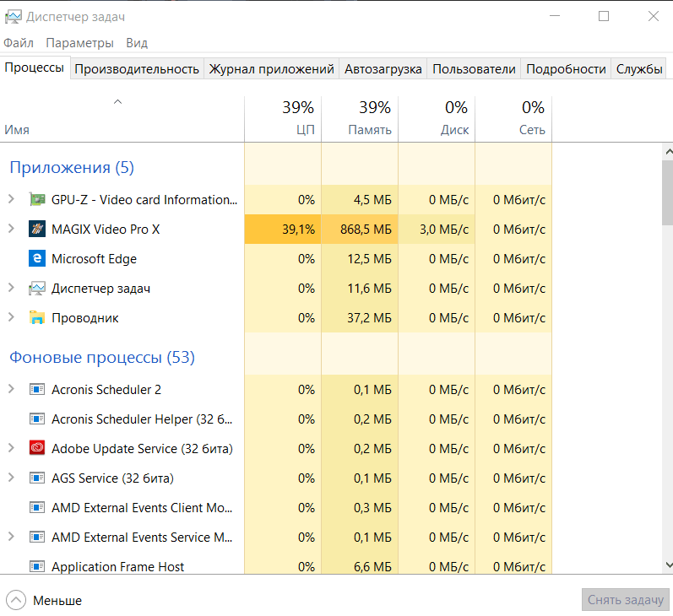Switch to the Подробности tab

[566, 69]
